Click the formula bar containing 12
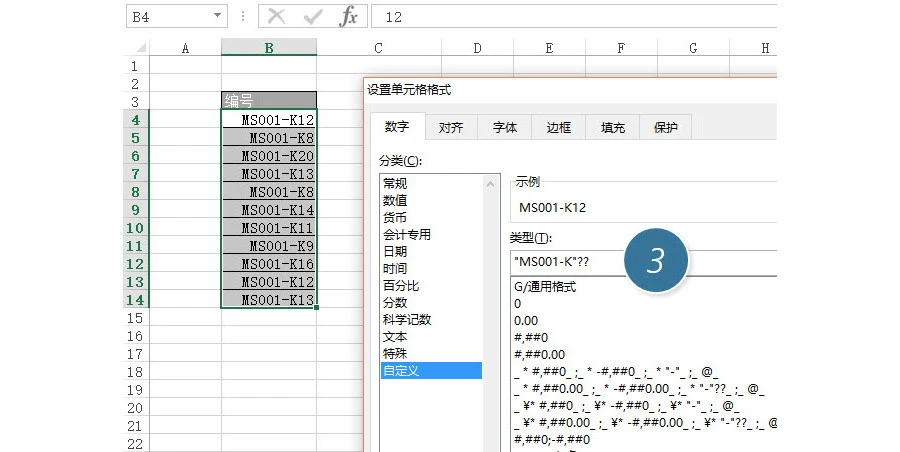Image resolution: width=900 pixels, height=452 pixels. [574, 17]
